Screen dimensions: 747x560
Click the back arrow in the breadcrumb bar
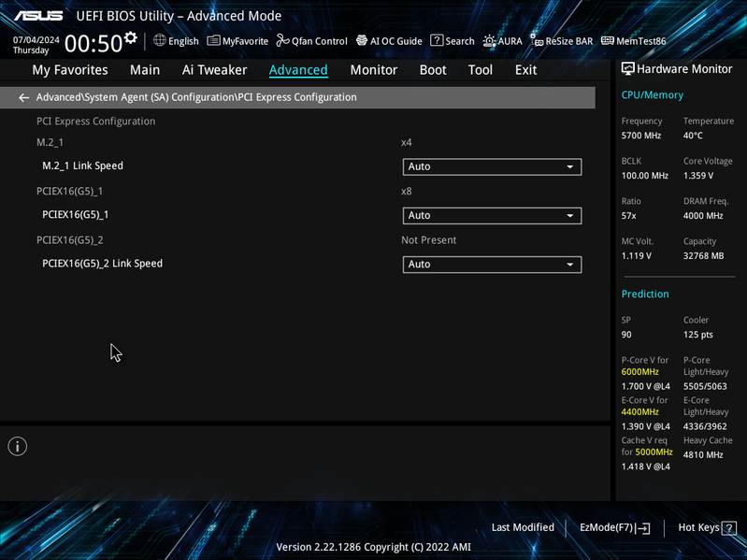(x=23, y=97)
